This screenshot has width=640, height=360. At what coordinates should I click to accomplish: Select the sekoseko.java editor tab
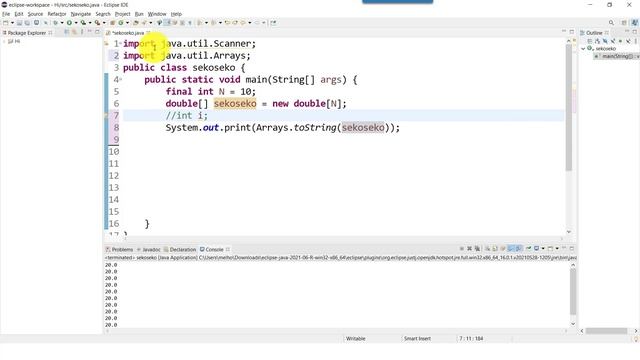(128, 33)
